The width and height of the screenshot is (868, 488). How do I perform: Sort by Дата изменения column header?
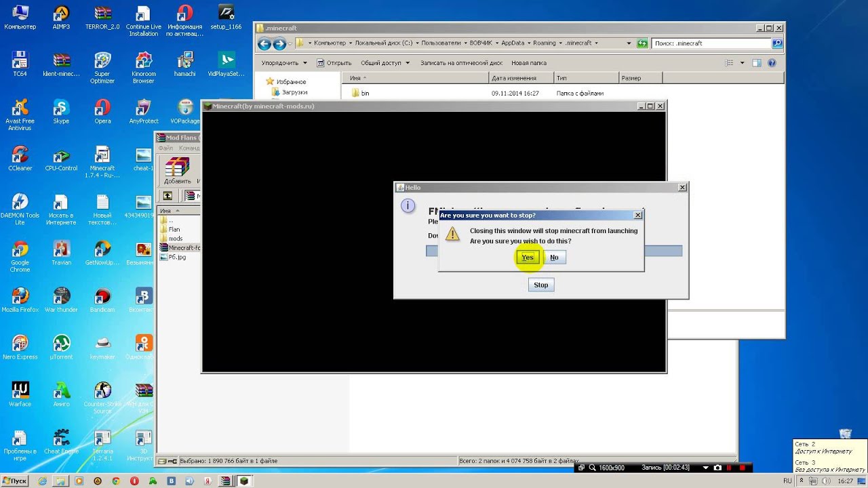tap(521, 78)
